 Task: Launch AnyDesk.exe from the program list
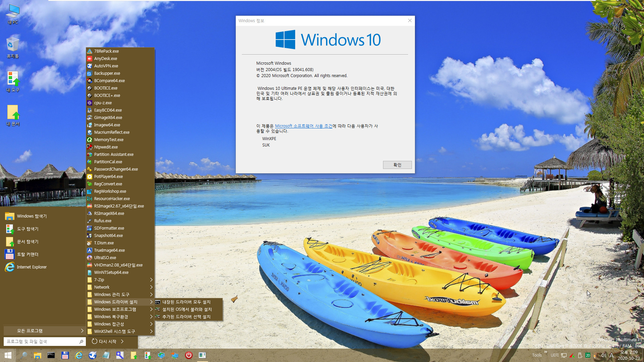[120, 59]
